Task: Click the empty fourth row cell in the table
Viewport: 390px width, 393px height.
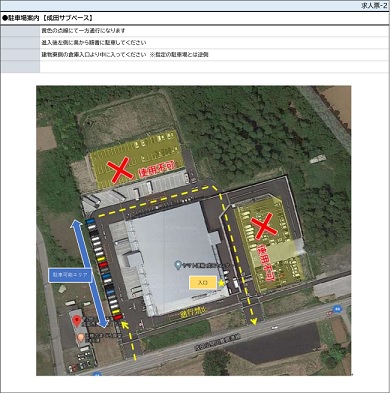Action: (214, 67)
